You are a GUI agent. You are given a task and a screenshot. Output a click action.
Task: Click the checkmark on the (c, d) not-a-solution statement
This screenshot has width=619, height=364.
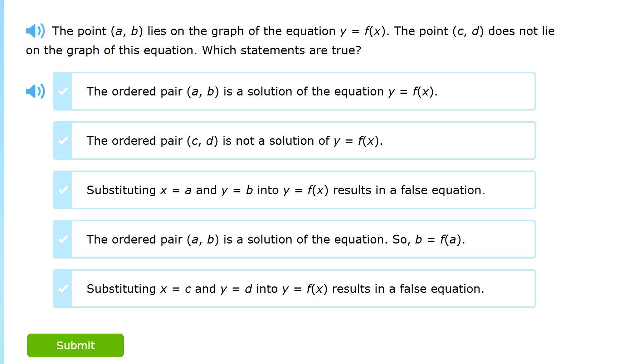point(63,141)
